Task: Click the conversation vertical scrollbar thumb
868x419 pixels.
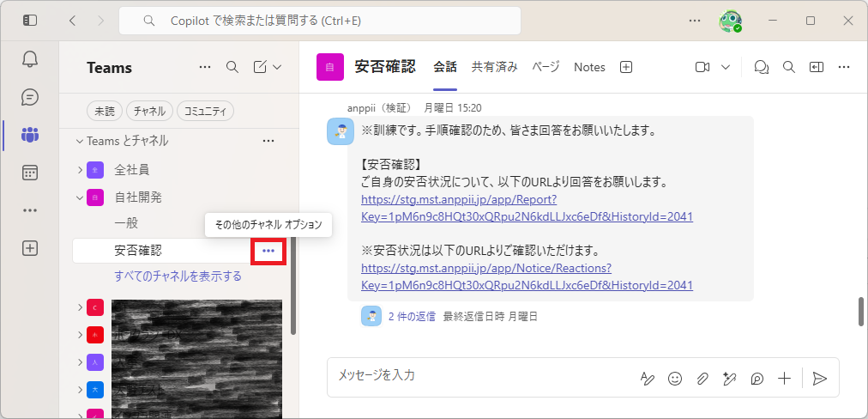Action: pyautogui.click(x=861, y=312)
